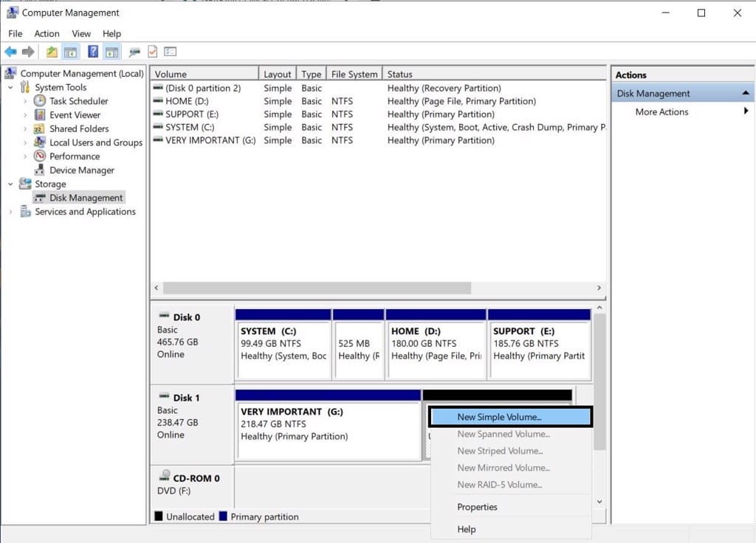Open the Action menu
The width and height of the screenshot is (756, 543).
[47, 34]
